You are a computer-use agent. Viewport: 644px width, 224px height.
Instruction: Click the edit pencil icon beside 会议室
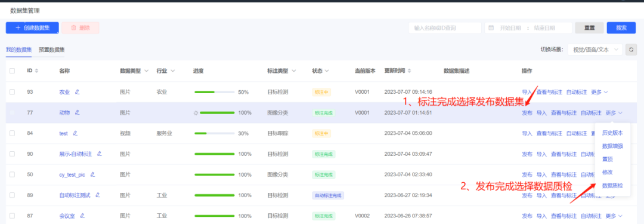pos(82,216)
